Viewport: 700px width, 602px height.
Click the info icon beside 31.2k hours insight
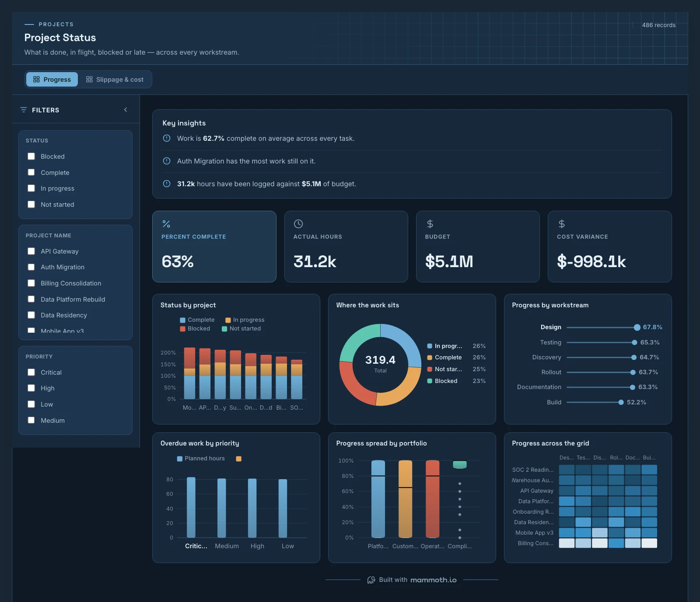[x=167, y=184]
